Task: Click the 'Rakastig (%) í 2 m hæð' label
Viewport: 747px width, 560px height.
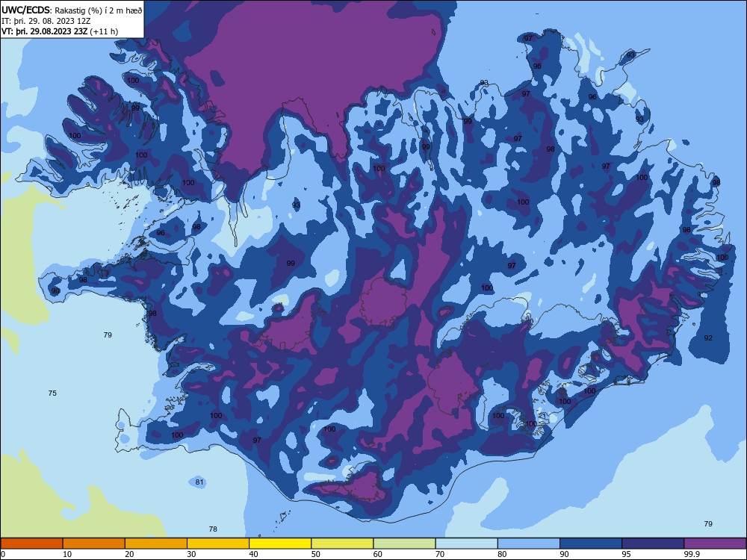Action: tap(99, 10)
